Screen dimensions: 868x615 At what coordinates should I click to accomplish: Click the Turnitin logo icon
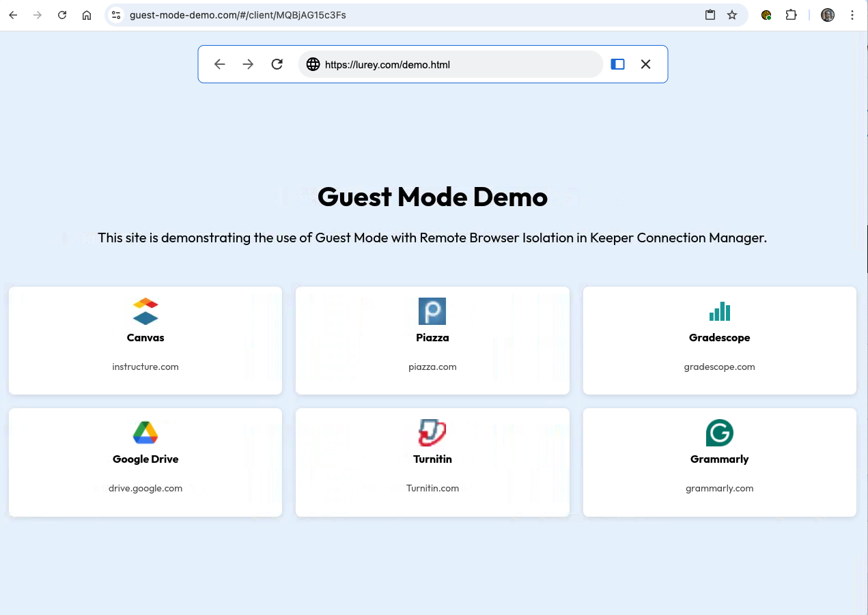tap(432, 433)
